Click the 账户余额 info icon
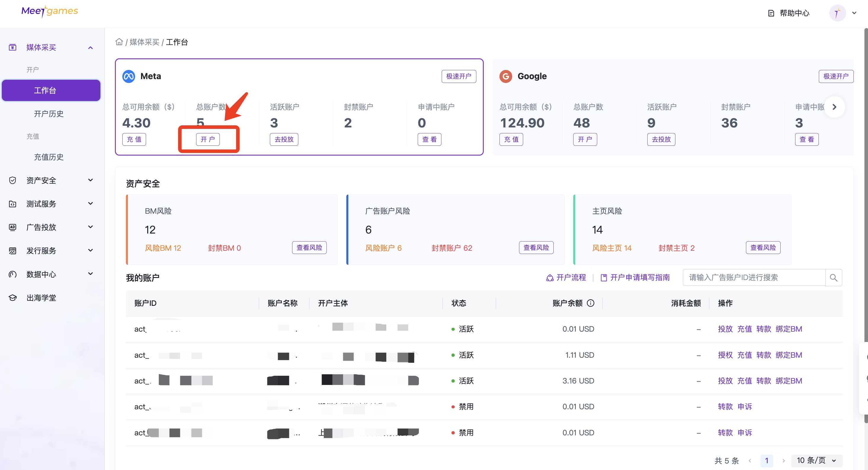Viewport: 868px width, 470px height. tap(590, 303)
